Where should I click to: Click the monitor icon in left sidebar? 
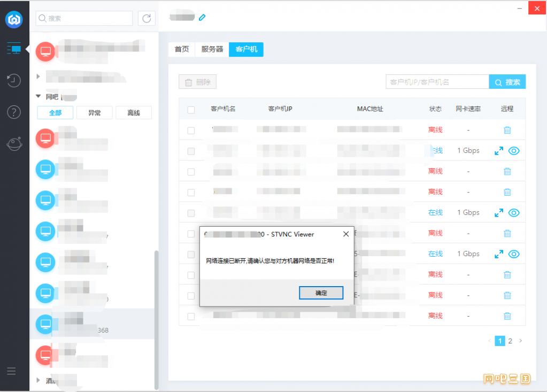(x=14, y=49)
